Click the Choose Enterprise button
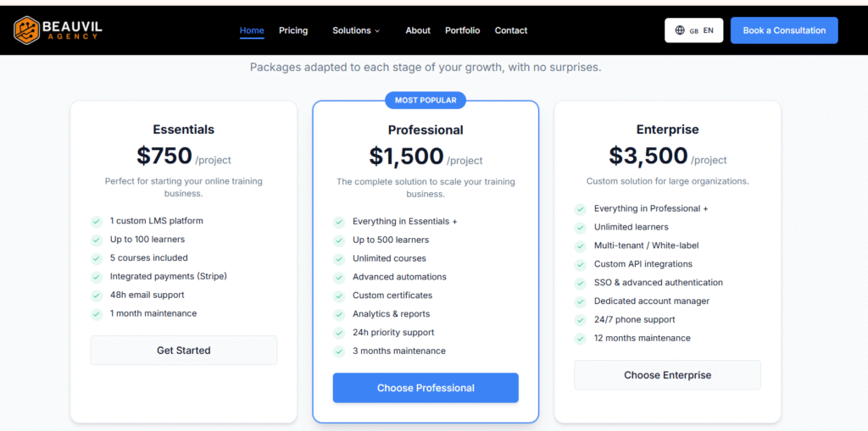Viewport: 868px width, 431px height. (x=667, y=375)
